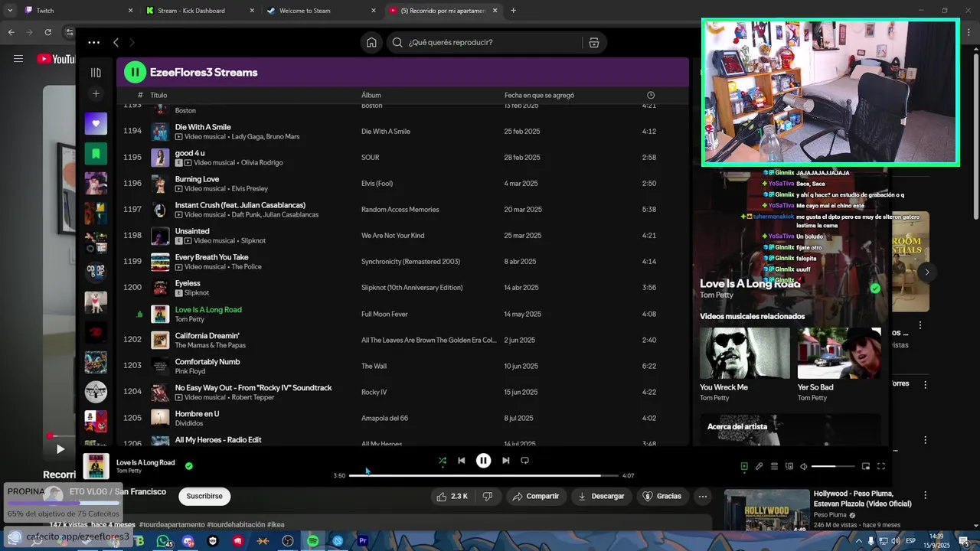Switch to 'Welcome to Steam' tab
This screenshot has width=980, height=551.
(322, 11)
